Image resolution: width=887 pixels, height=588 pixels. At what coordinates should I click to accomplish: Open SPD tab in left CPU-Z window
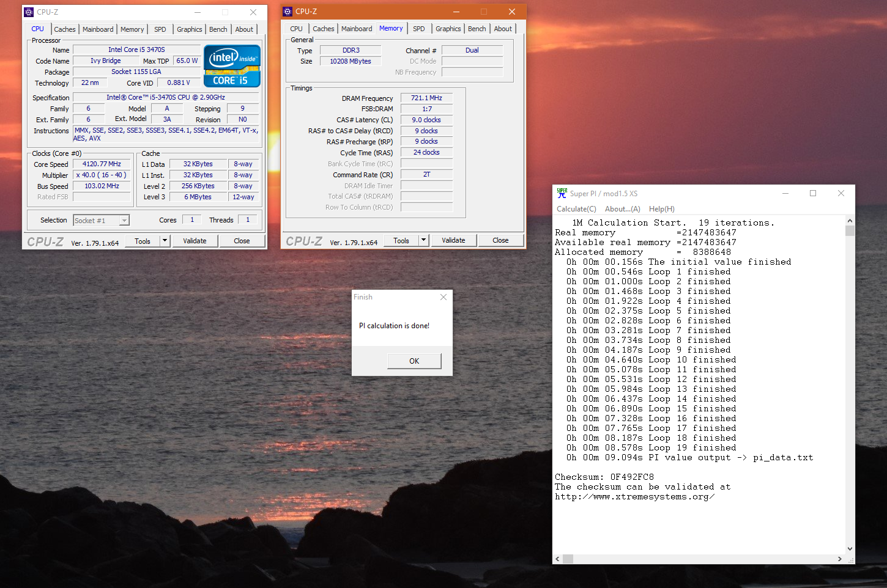[x=160, y=29]
